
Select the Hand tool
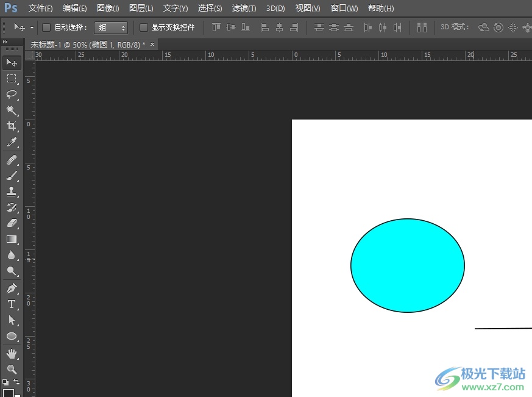point(11,353)
